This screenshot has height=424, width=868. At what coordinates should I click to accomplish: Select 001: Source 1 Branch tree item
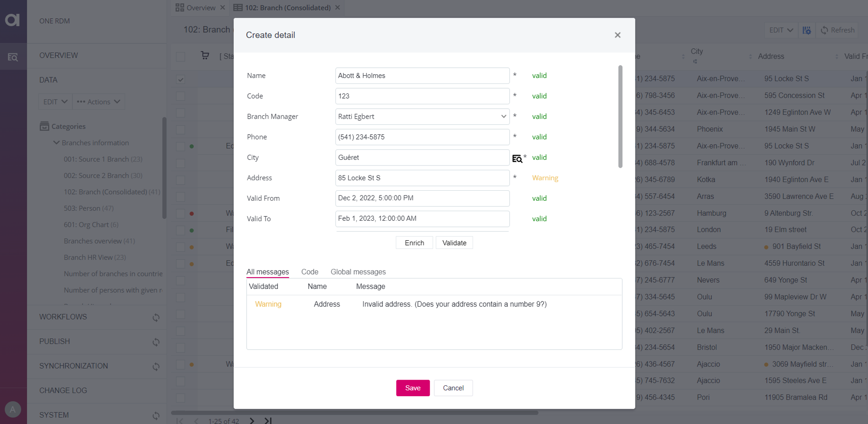[103, 159]
